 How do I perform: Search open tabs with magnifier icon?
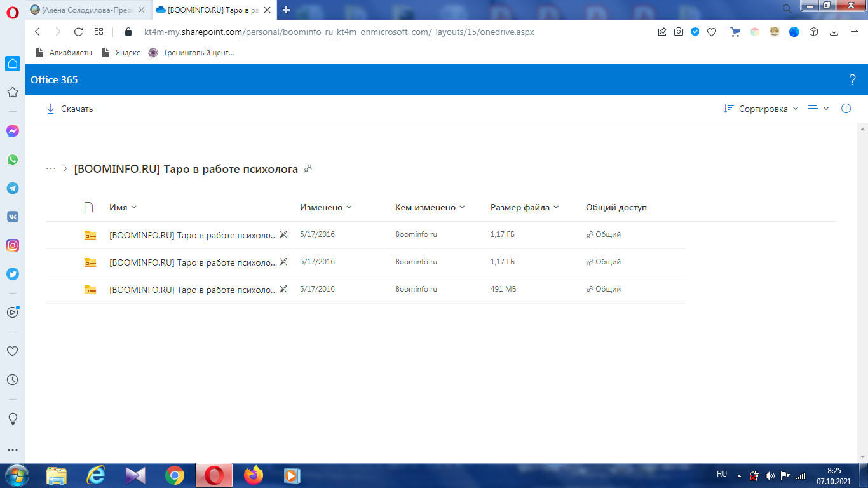click(x=787, y=9)
